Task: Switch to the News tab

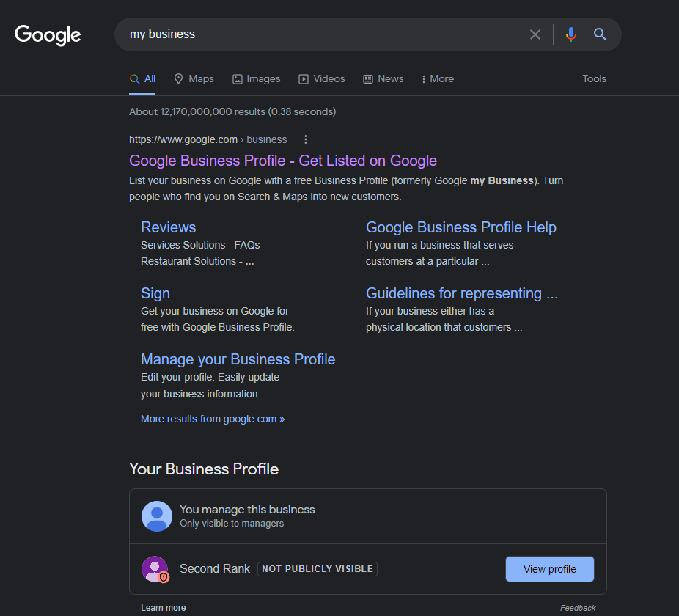Action: click(x=383, y=78)
